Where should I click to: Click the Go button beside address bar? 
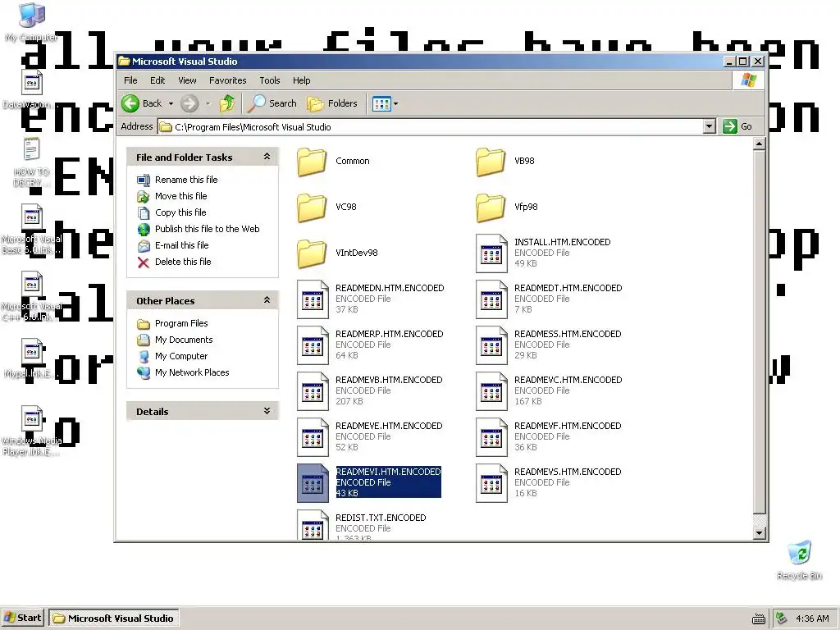737,126
